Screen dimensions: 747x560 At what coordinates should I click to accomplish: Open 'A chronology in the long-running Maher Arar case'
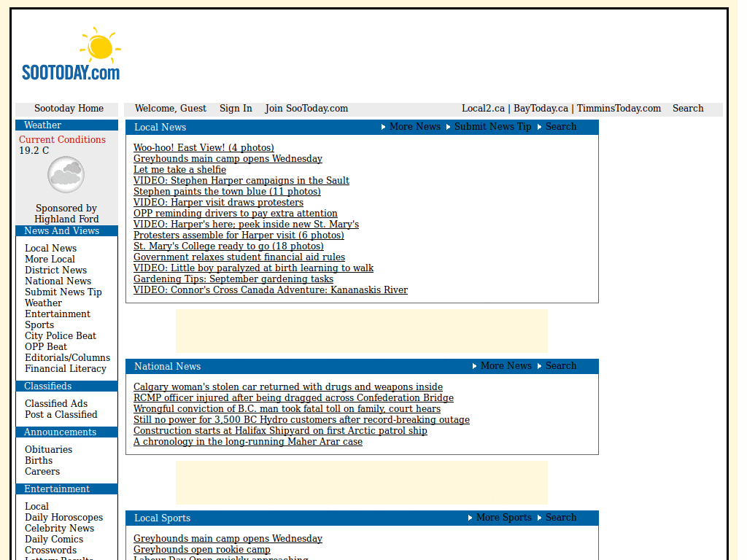click(248, 441)
